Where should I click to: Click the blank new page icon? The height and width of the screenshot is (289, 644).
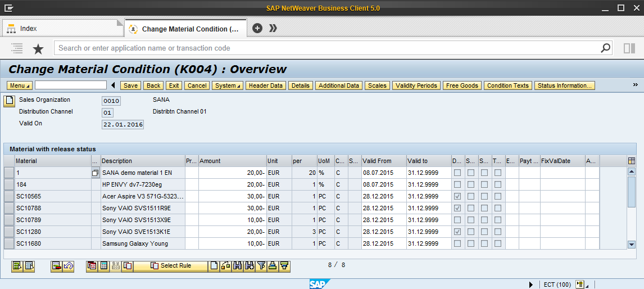pos(214,266)
